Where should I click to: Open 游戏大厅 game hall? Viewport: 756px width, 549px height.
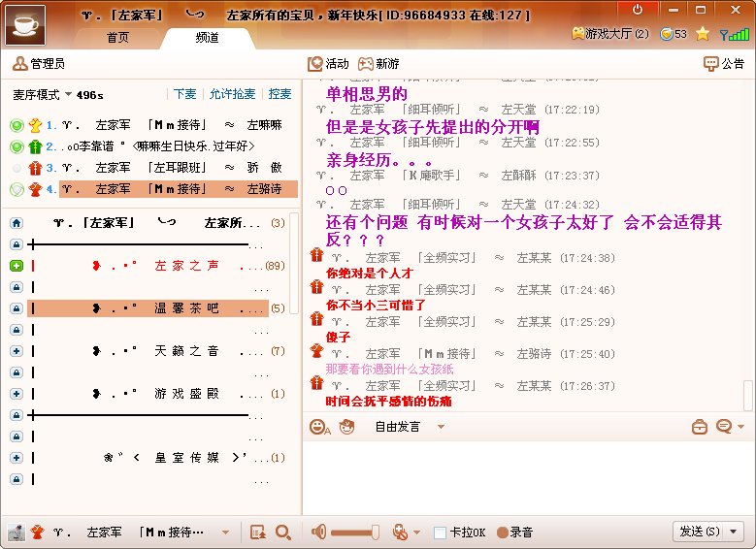coord(609,34)
